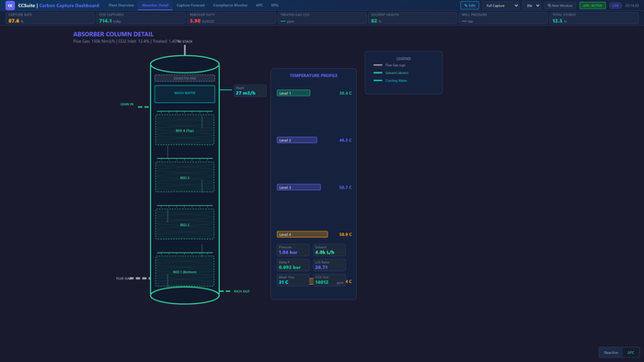Click the 46.3 C temperature value
Screen dimensions: 644x362
pos(345,141)
